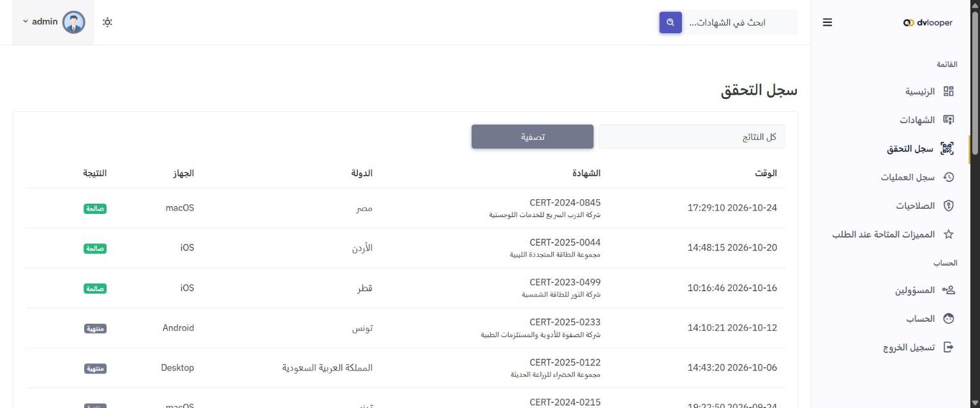Click the dvlooper logo
Screen dimensions: 980x408
[928, 22]
